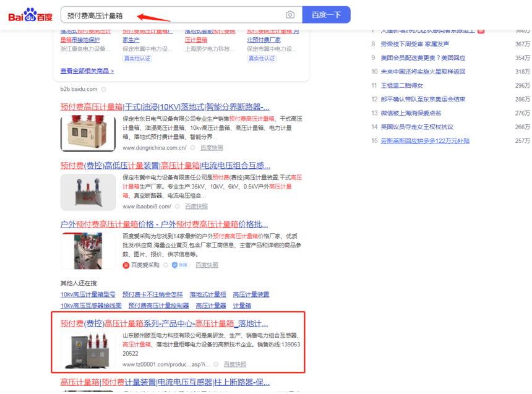This screenshot has width=532, height=394.
Task: Search related term 高压计量装置
Action: coord(251,294)
